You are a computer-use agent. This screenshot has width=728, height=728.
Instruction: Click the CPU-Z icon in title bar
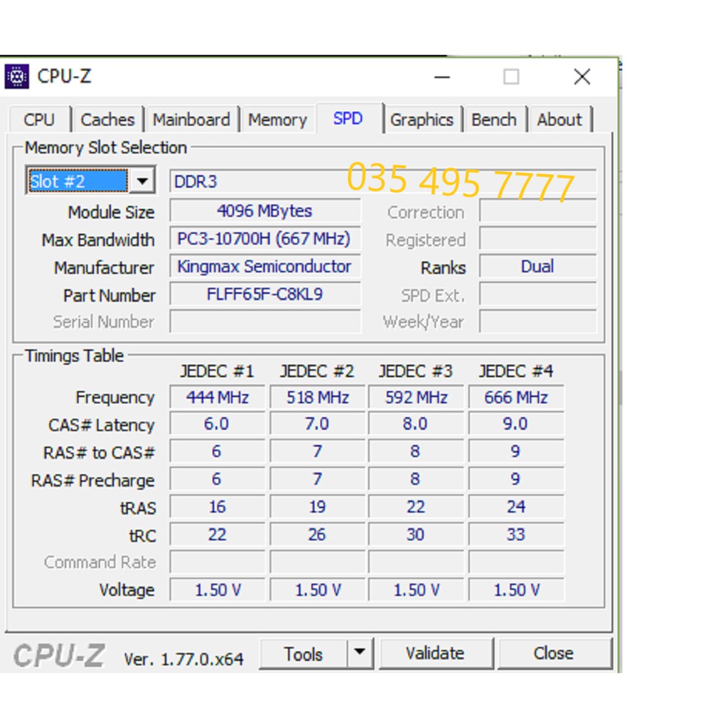click(x=17, y=76)
